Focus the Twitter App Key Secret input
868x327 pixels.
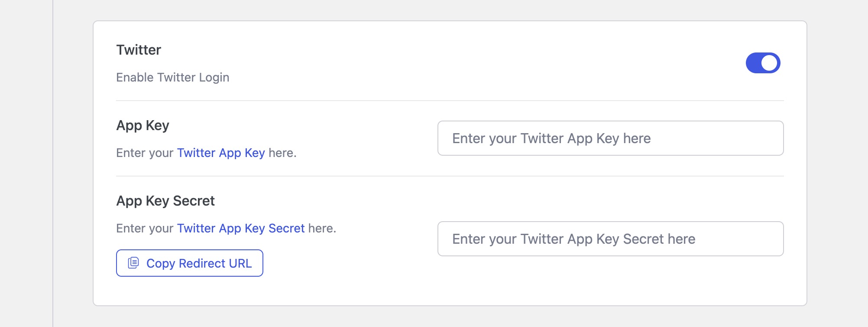point(611,239)
